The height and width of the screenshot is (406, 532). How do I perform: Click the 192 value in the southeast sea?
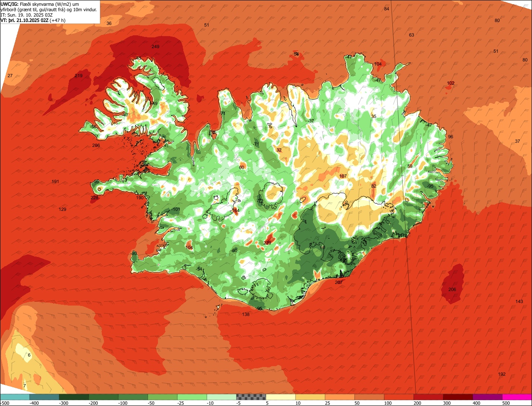pos(502,374)
